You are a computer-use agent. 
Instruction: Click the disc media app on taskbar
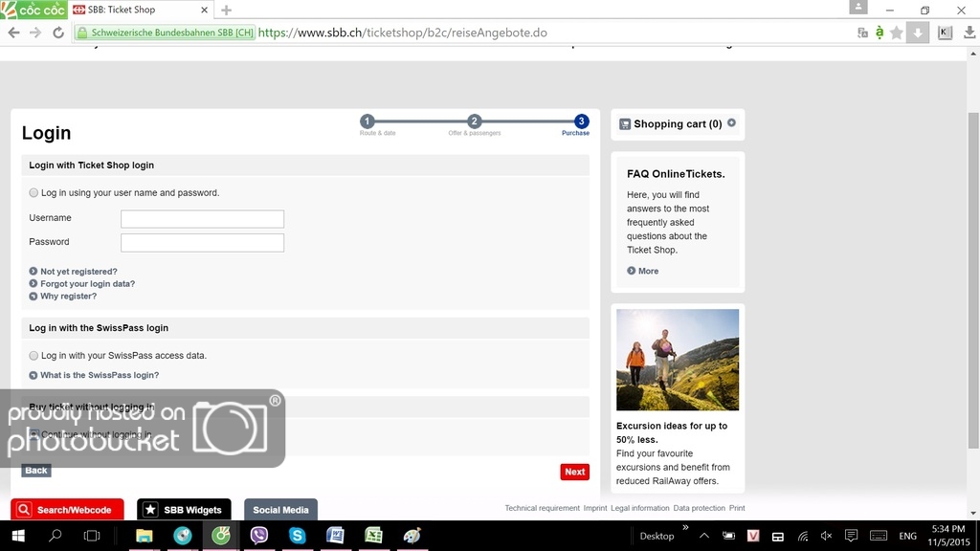183,536
